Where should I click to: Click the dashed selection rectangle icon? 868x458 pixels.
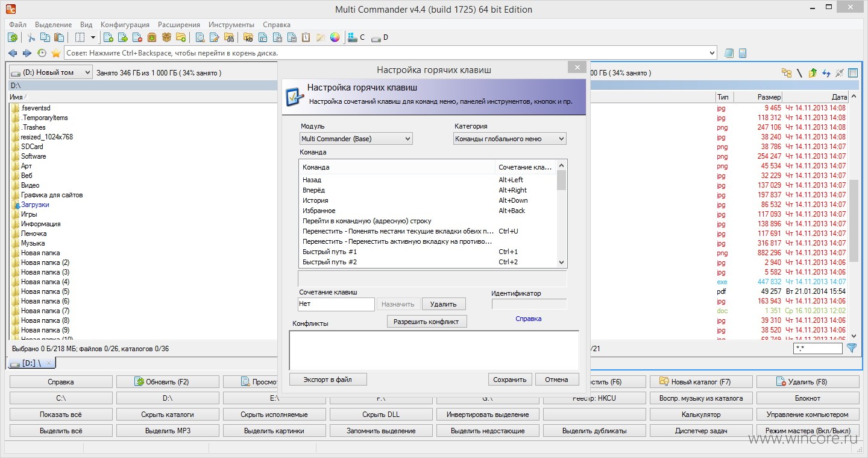pos(80,37)
